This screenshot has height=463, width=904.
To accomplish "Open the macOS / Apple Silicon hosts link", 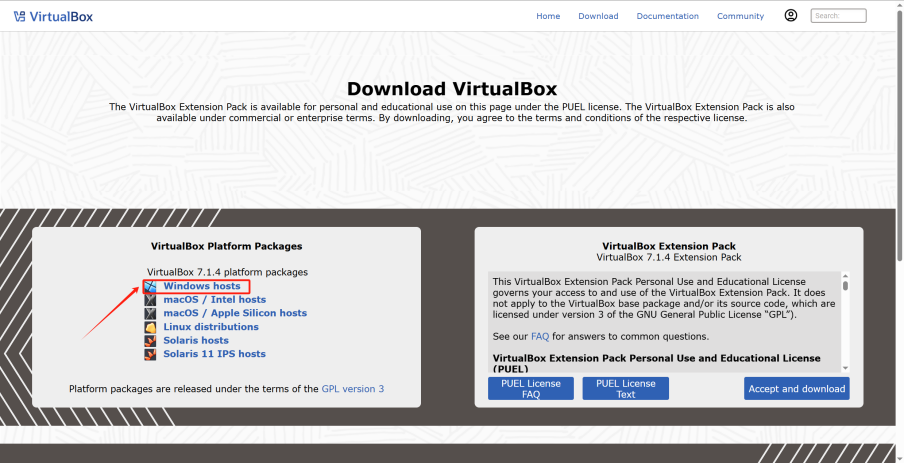I will click(x=235, y=313).
